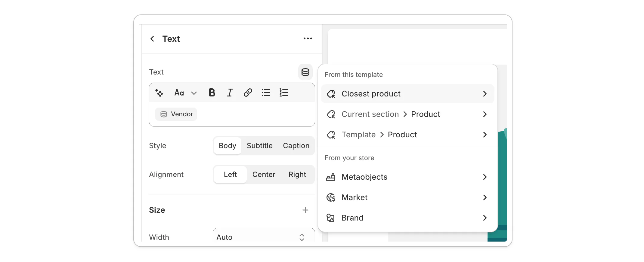Open the three-dot more options menu
Screen dimensions: 644x262
click(308, 38)
